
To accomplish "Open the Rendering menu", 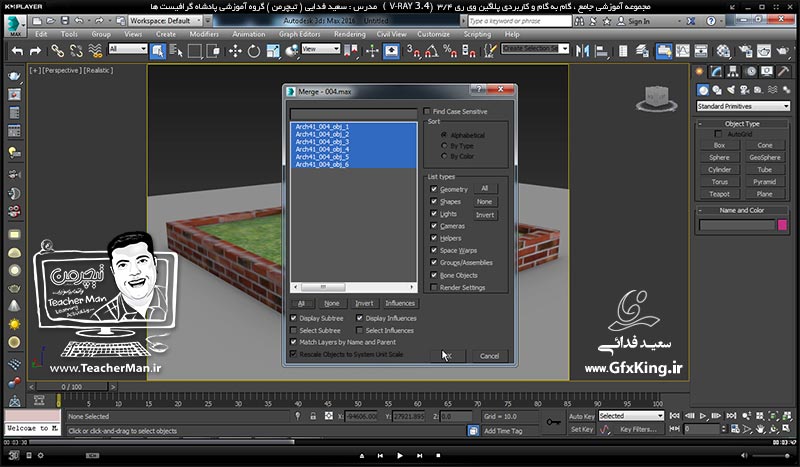I will [x=349, y=34].
